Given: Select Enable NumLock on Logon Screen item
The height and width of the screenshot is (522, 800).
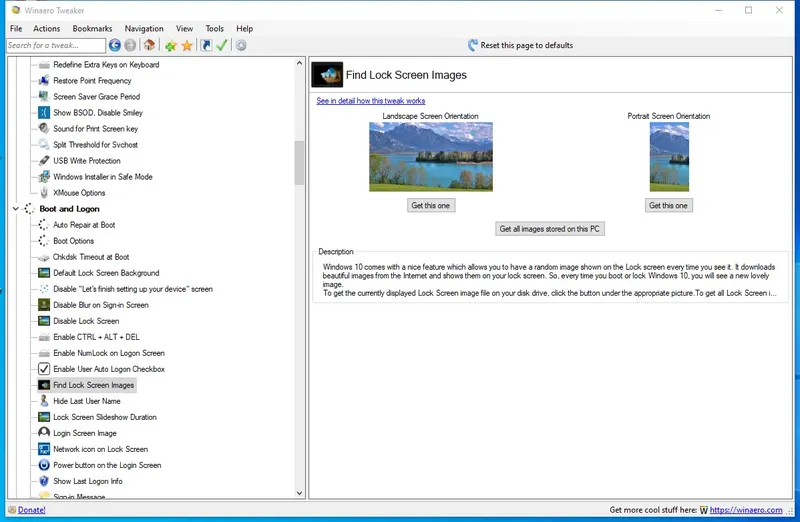Looking at the screenshot, I should coord(109,353).
